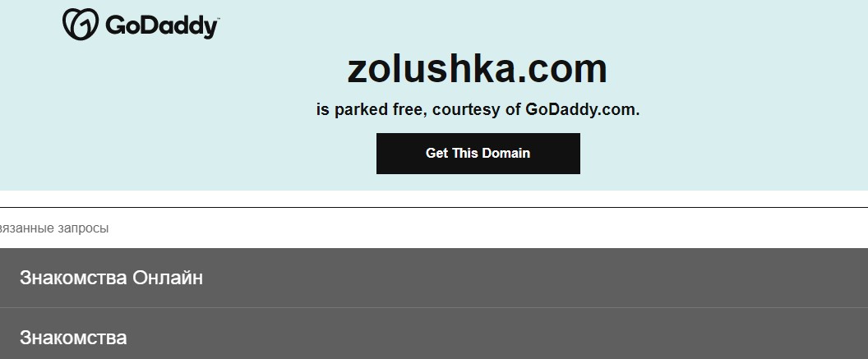This screenshot has width=868, height=359.
Task: Click the divider between the two search rows
Action: pos(434,307)
